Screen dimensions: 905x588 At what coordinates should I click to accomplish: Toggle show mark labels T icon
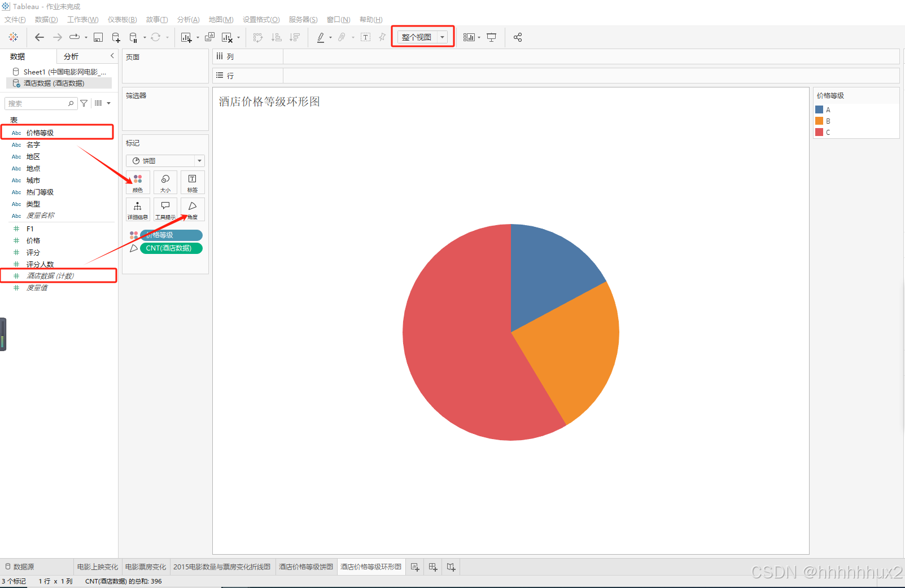(x=366, y=37)
